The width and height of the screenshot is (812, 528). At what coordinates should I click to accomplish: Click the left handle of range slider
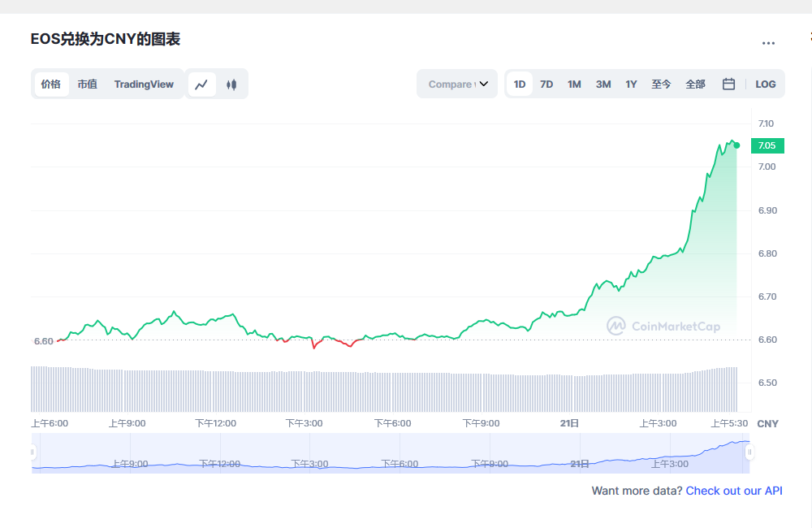click(x=32, y=452)
